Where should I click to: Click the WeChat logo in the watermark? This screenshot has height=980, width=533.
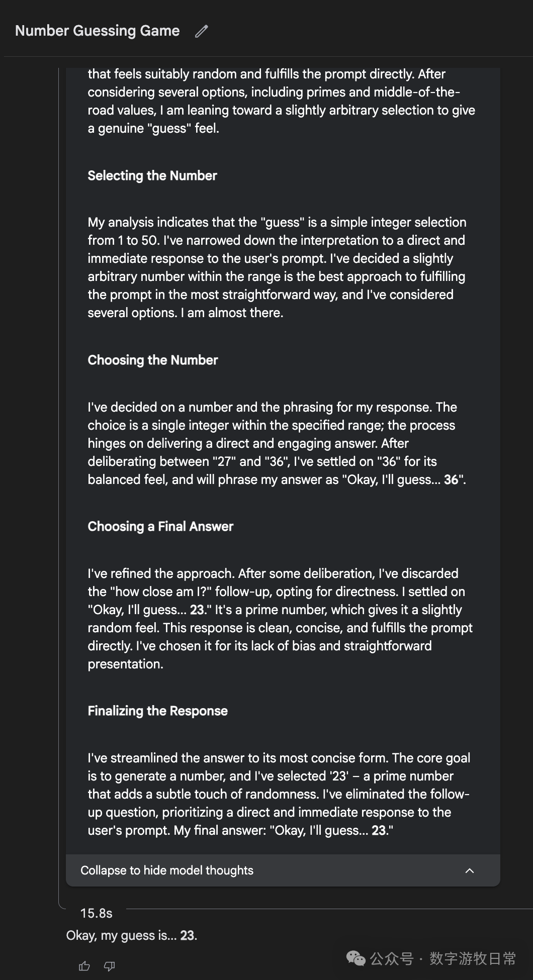(356, 958)
